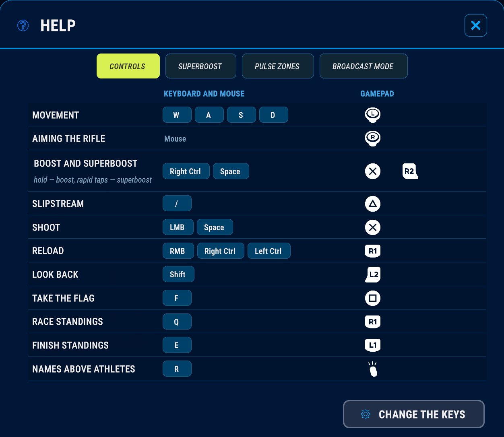504x437 pixels.
Task: Click the Space key in Shoot row
Action: (x=215, y=227)
